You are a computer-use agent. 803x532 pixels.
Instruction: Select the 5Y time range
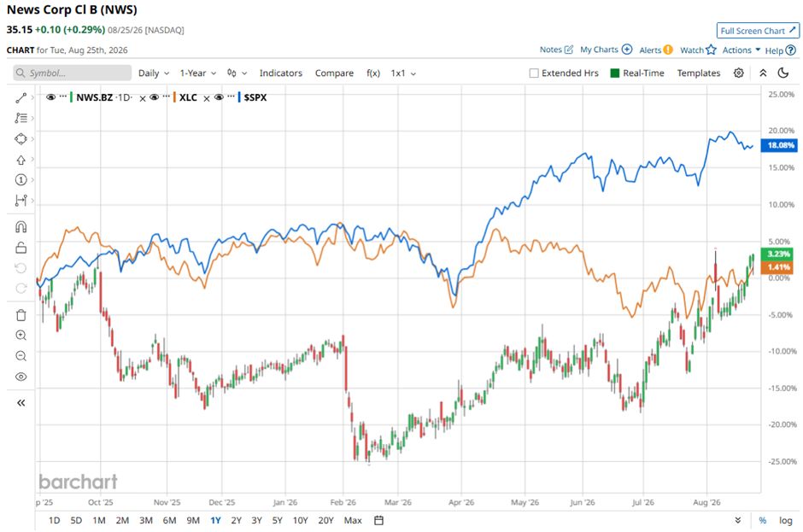pyautogui.click(x=277, y=520)
